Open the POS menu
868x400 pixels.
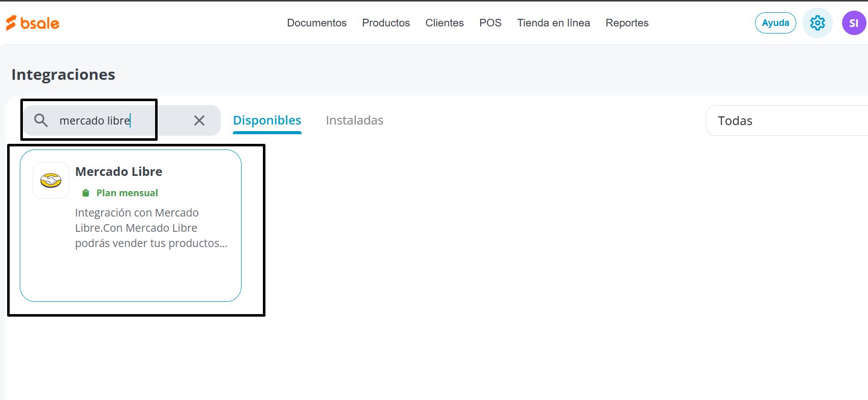[x=490, y=23]
